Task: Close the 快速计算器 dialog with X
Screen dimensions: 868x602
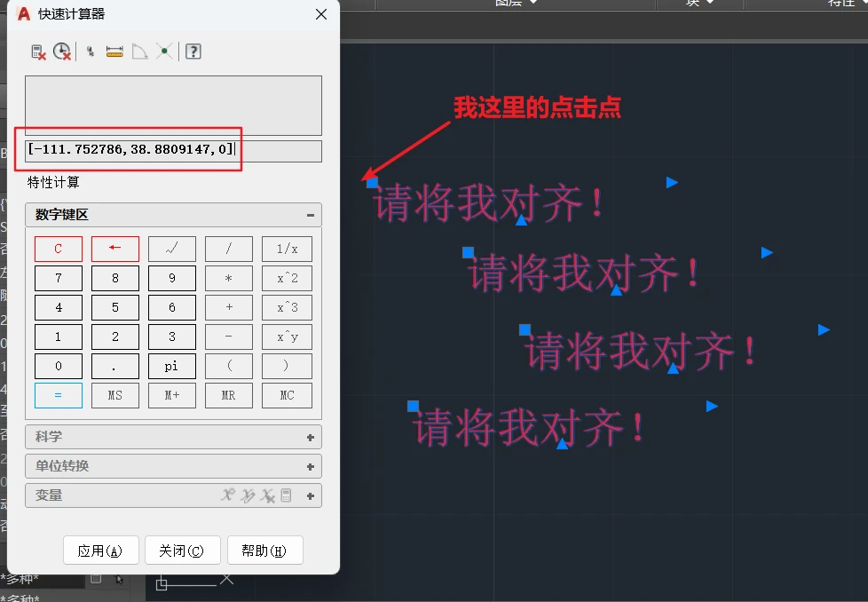Action: tap(321, 14)
